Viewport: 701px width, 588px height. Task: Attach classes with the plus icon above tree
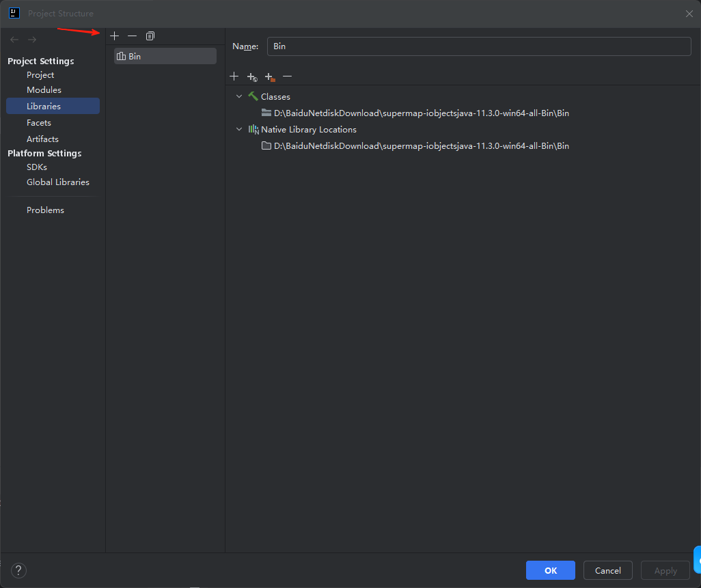point(234,76)
